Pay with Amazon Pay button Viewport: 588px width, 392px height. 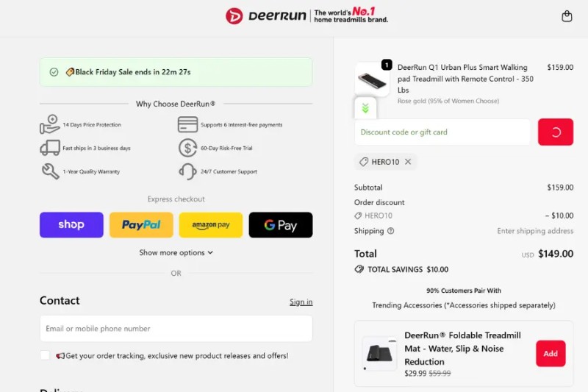(x=211, y=225)
